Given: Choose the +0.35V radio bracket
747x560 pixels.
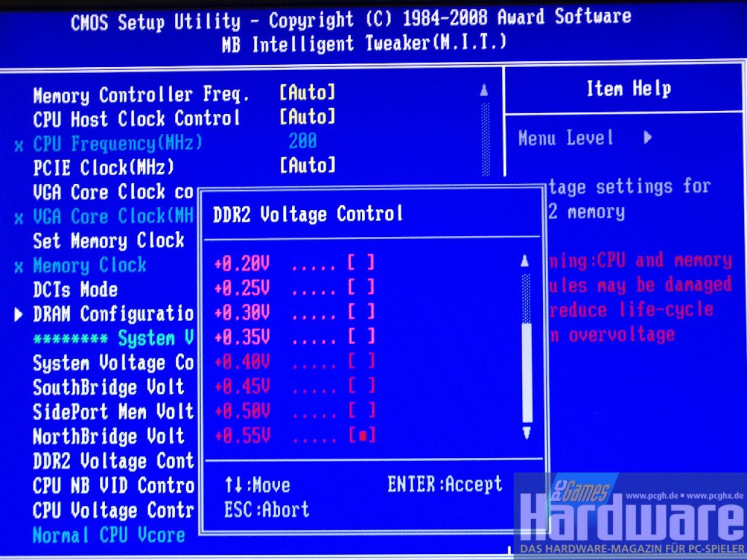Looking at the screenshot, I should (361, 337).
